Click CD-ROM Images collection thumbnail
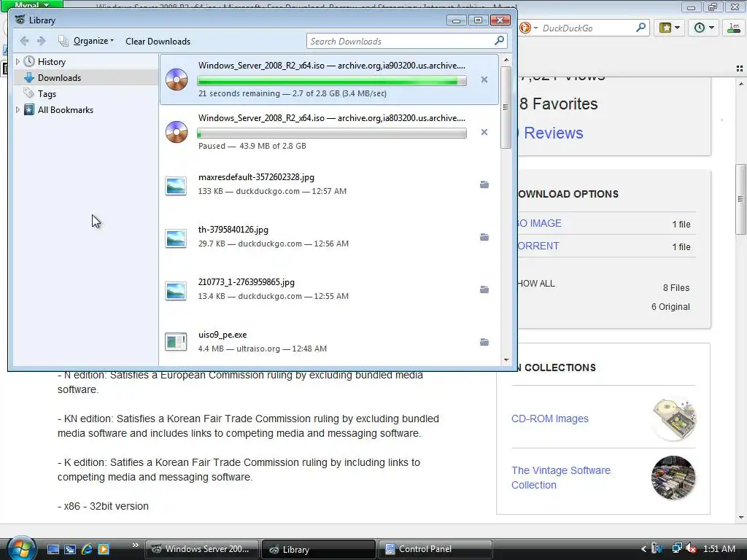747x560 pixels. point(673,418)
